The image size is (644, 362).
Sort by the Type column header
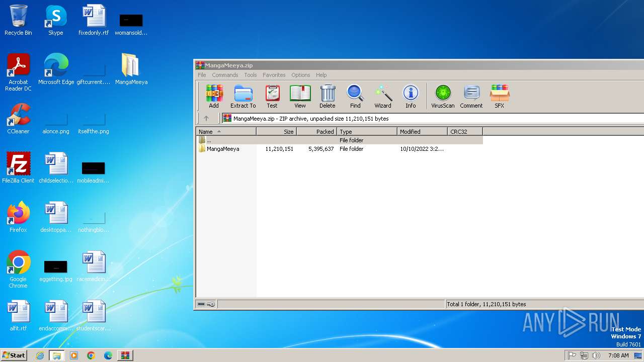pos(367,132)
